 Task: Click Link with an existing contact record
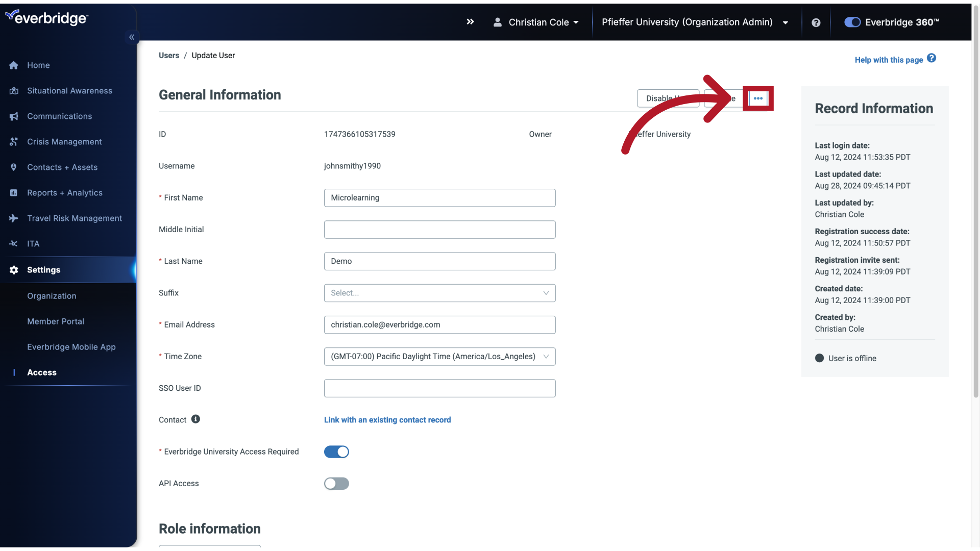click(x=388, y=419)
